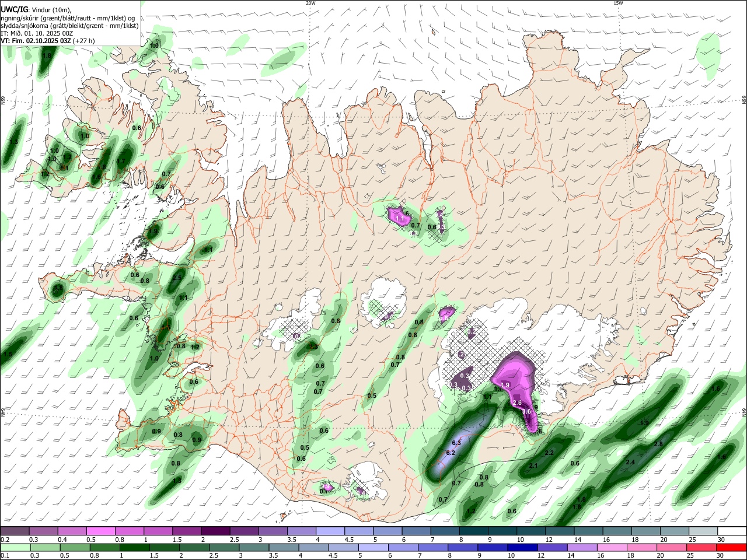Click the grey-purple 0.2–0.3 snow swatch
Viewport: 747px width, 560px height.
point(15,531)
